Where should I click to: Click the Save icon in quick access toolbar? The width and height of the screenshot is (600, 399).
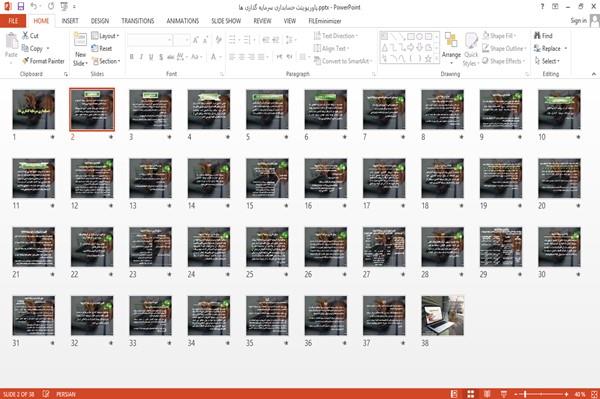(x=21, y=7)
